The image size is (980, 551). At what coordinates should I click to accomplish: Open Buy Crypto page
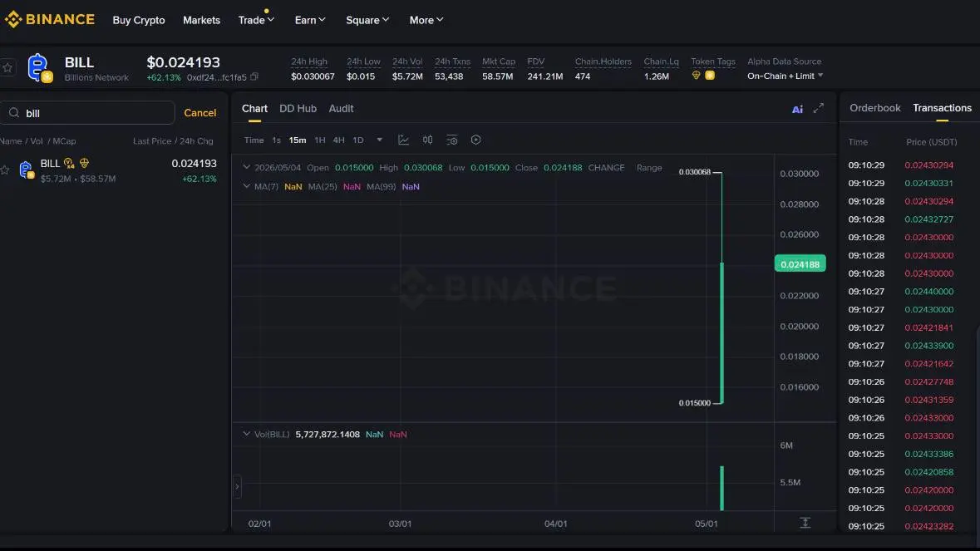139,20
